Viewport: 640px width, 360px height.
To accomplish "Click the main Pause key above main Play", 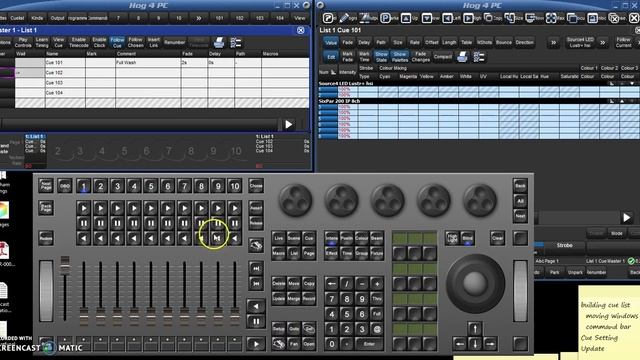I will click(256, 322).
